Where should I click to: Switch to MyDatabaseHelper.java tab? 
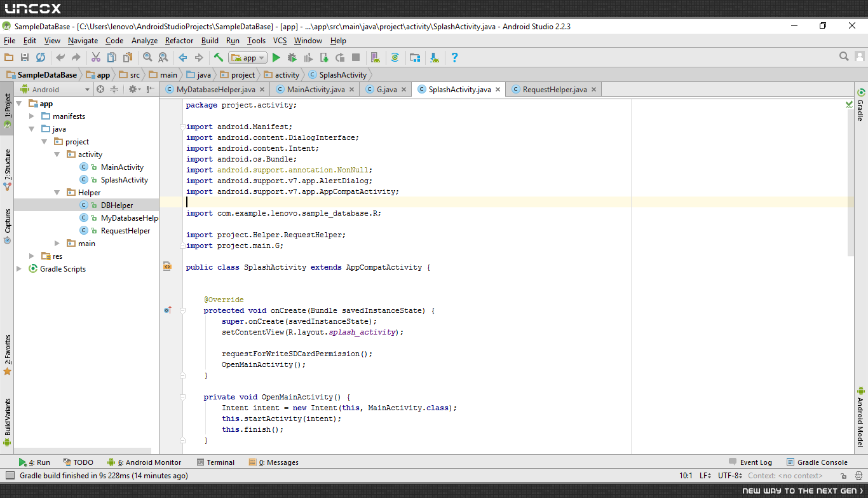(215, 90)
